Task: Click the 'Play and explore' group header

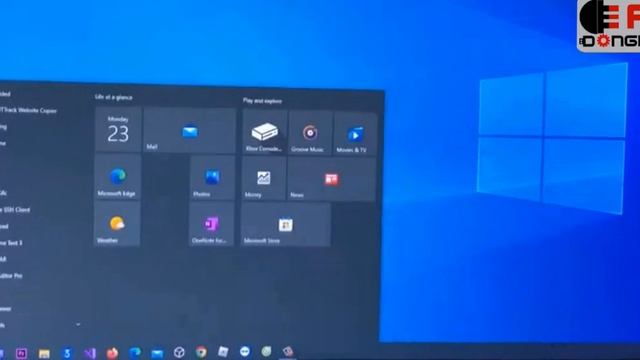Action: pyautogui.click(x=262, y=100)
